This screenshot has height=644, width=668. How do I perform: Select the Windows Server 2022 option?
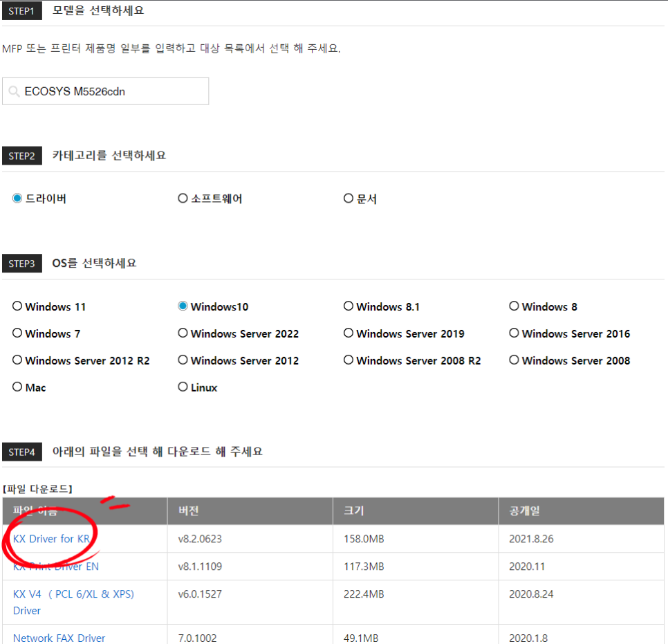[183, 333]
